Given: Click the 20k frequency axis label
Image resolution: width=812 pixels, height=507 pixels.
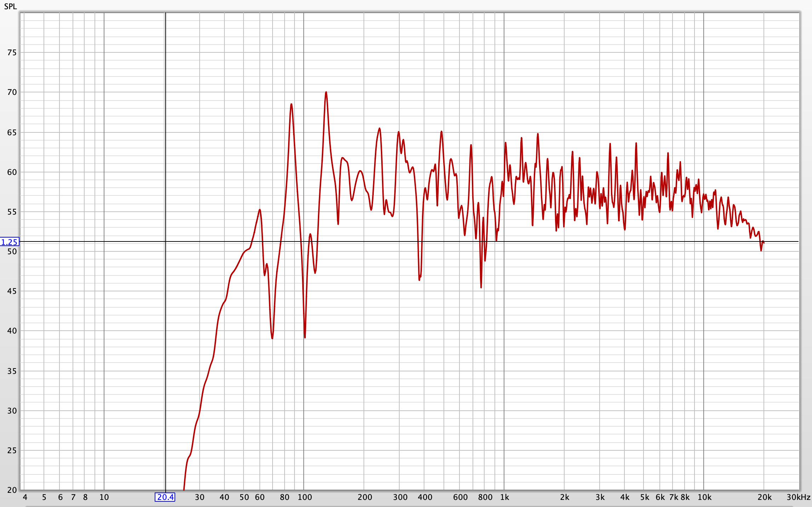Looking at the screenshot, I should 764,497.
